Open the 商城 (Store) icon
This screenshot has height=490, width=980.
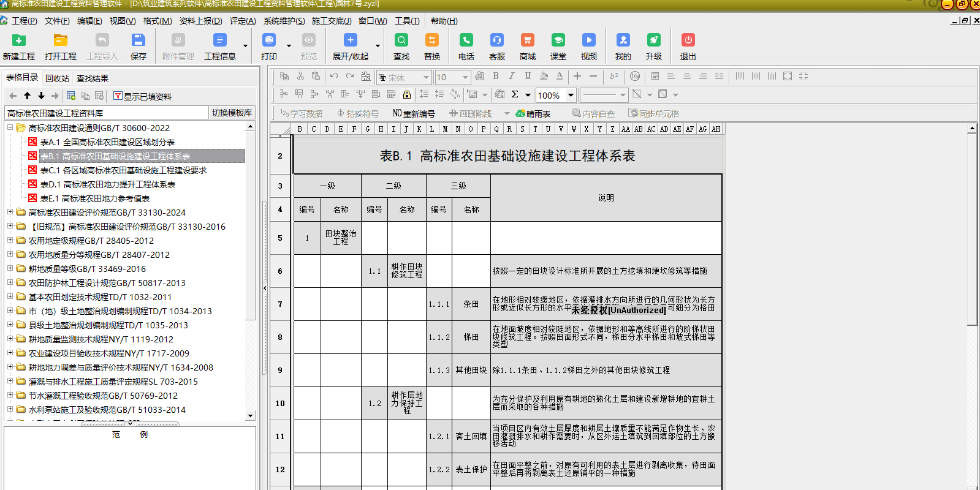coord(527,41)
